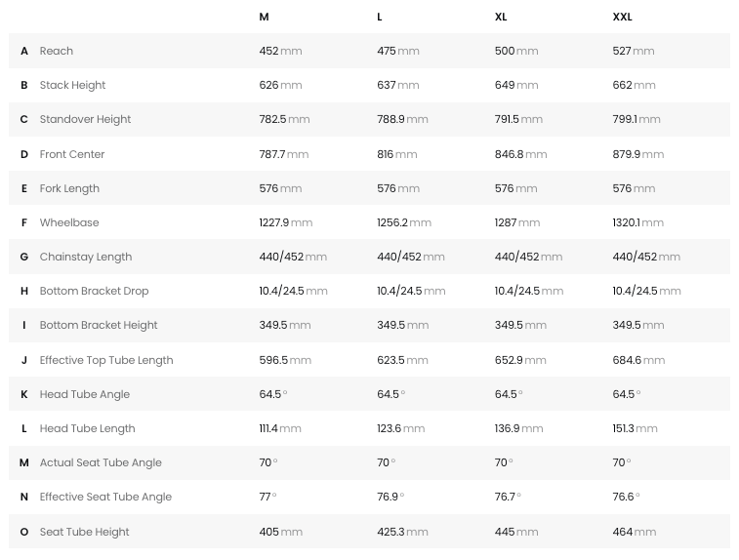Click the Reach row label
Screen dimensions: 739x560
click(57, 51)
